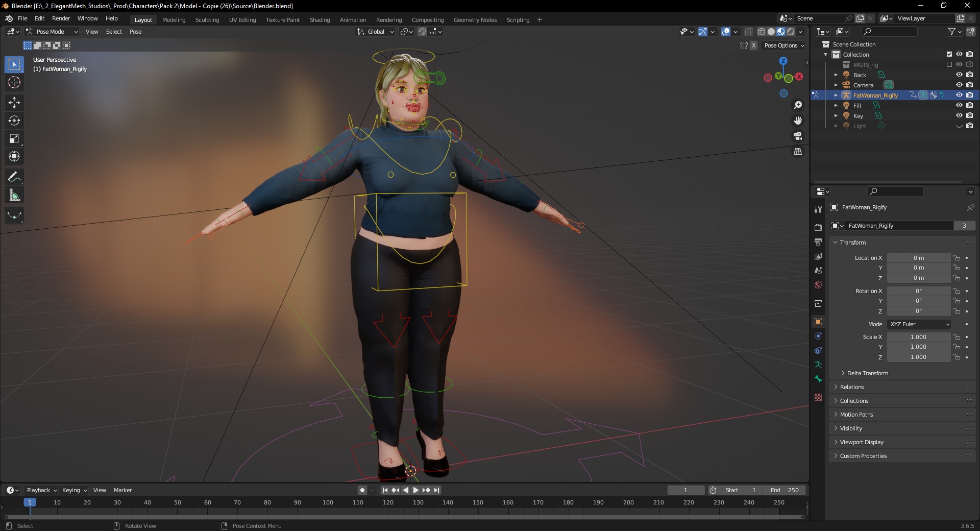980x531 pixels.
Task: Select the Cursor tool in the toolbar
Action: (14, 82)
